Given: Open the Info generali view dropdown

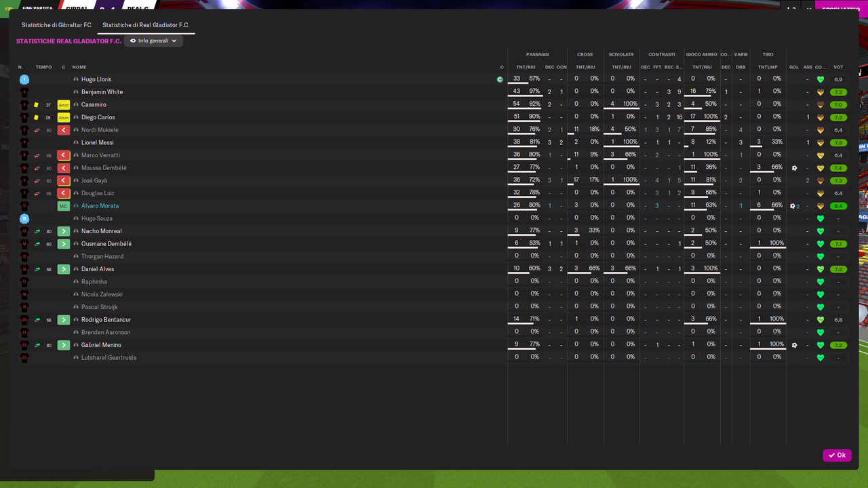Looking at the screenshot, I should tap(153, 41).
